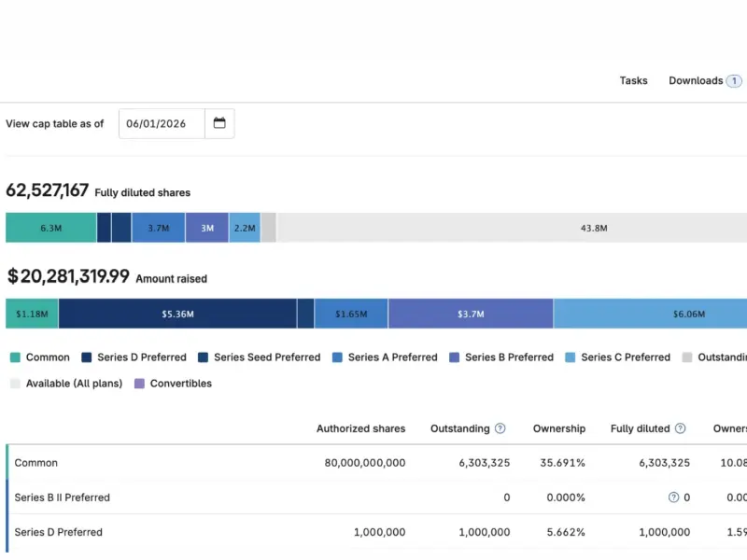Open the Common share class row
The image size is (747, 560).
click(376, 463)
